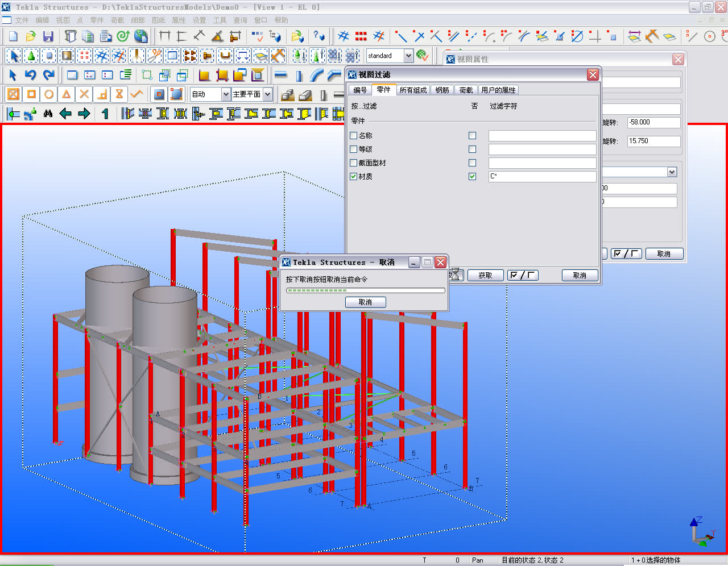The height and width of the screenshot is (566, 728).
Task: Switch to the 钢筋 tab
Action: [442, 90]
